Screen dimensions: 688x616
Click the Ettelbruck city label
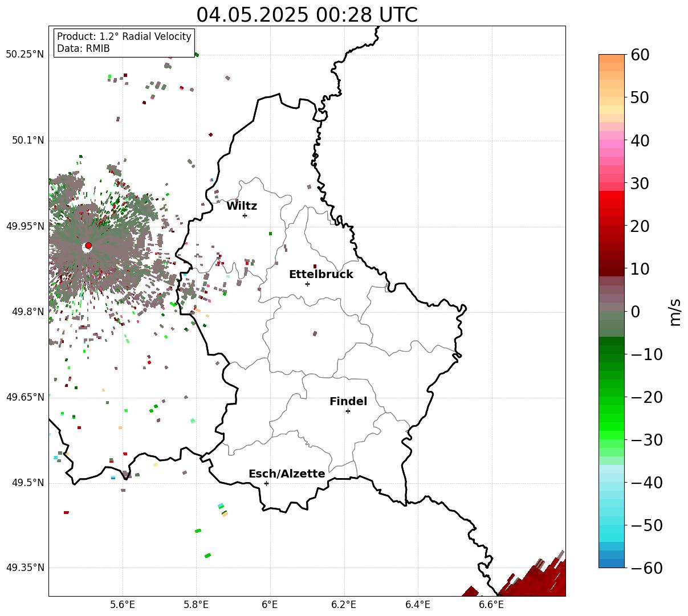321,274
